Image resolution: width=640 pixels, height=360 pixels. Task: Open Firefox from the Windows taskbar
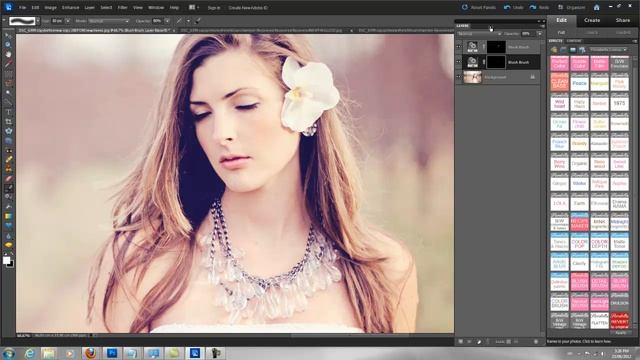pos(90,353)
